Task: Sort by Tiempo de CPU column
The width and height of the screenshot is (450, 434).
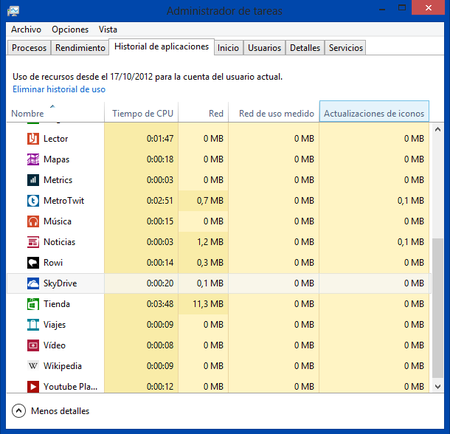Action: click(141, 112)
